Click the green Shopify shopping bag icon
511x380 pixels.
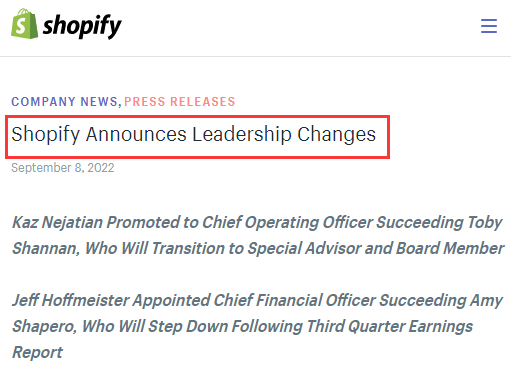24,24
